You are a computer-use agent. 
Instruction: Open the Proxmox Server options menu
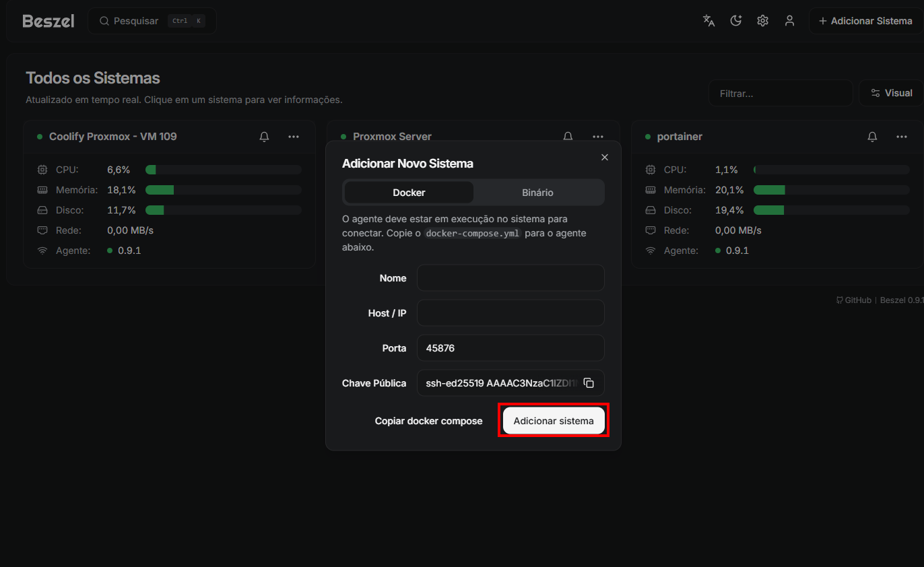(x=598, y=136)
